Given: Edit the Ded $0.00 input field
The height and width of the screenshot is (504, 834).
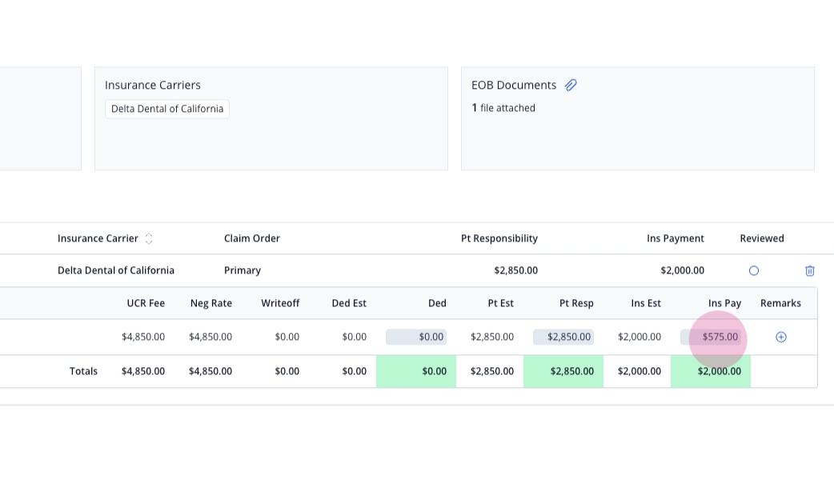Looking at the screenshot, I should pos(416,337).
